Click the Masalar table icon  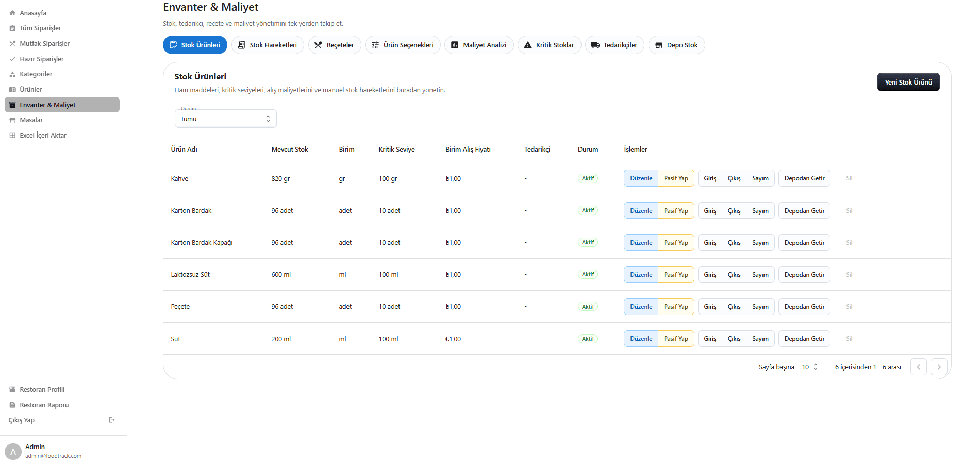[x=12, y=120]
